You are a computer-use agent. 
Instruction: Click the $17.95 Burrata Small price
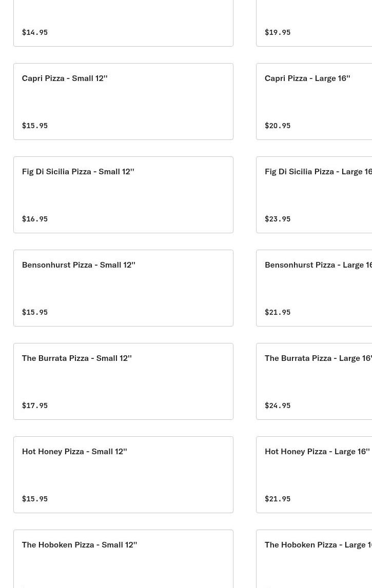click(35, 405)
